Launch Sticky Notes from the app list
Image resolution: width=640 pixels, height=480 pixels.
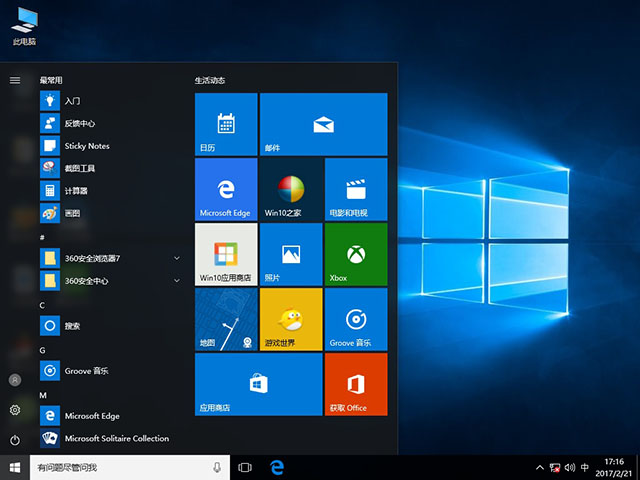tap(111, 146)
